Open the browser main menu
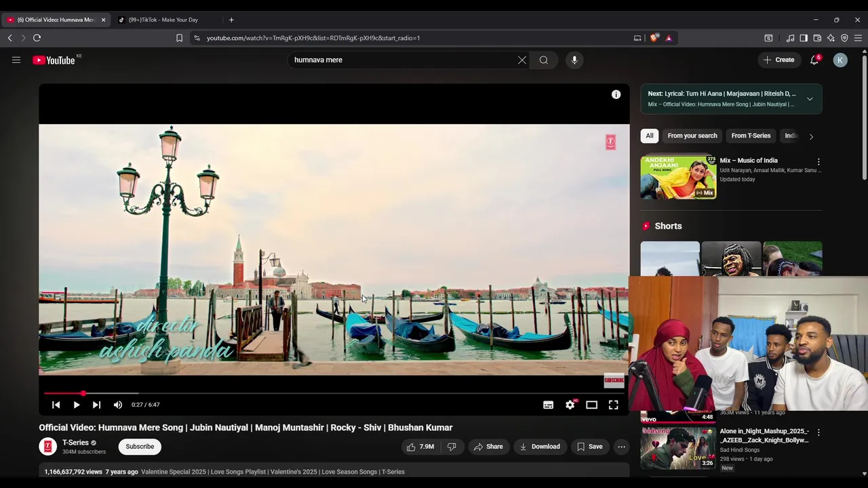 [x=858, y=38]
